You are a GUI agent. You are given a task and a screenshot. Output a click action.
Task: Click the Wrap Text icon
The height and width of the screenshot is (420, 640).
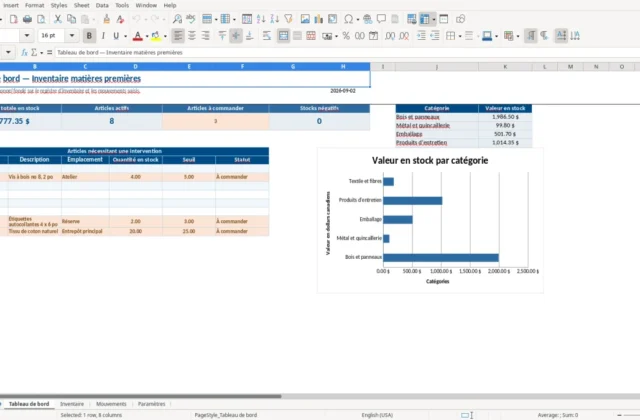click(x=267, y=36)
